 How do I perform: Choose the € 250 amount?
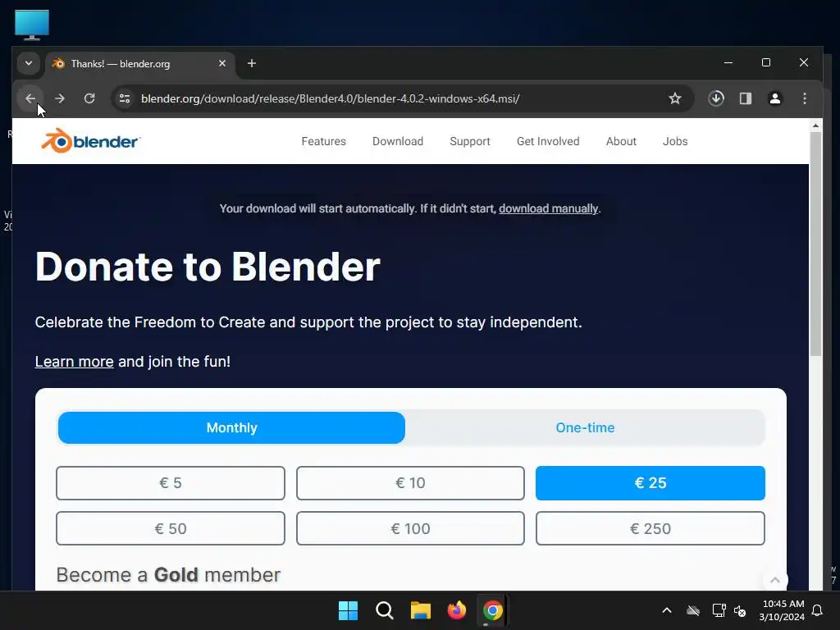pos(651,528)
